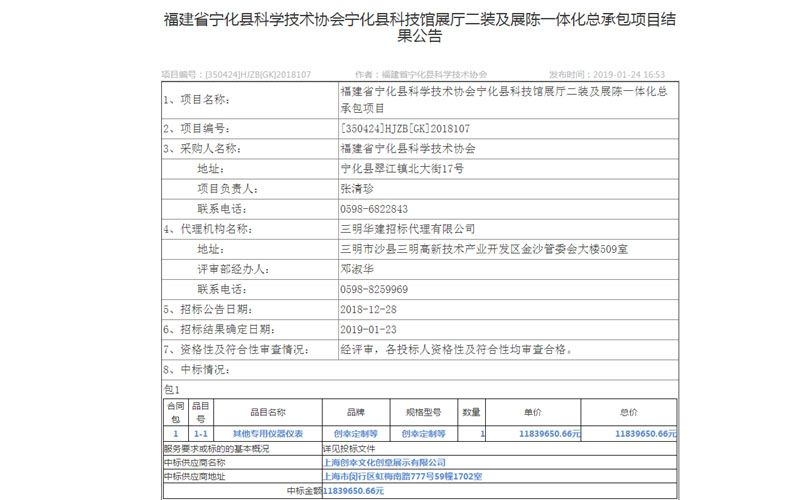Click the '品牌' column header
The image size is (805, 500).
pyautogui.click(x=356, y=412)
